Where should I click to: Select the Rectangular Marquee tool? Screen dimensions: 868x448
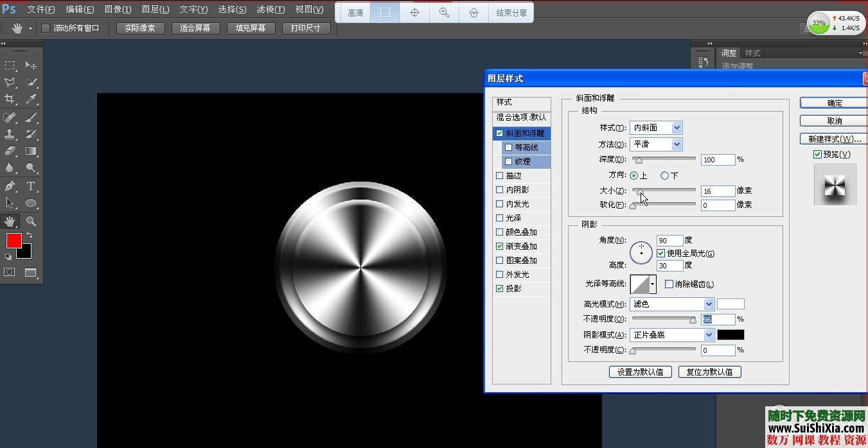tap(10, 65)
